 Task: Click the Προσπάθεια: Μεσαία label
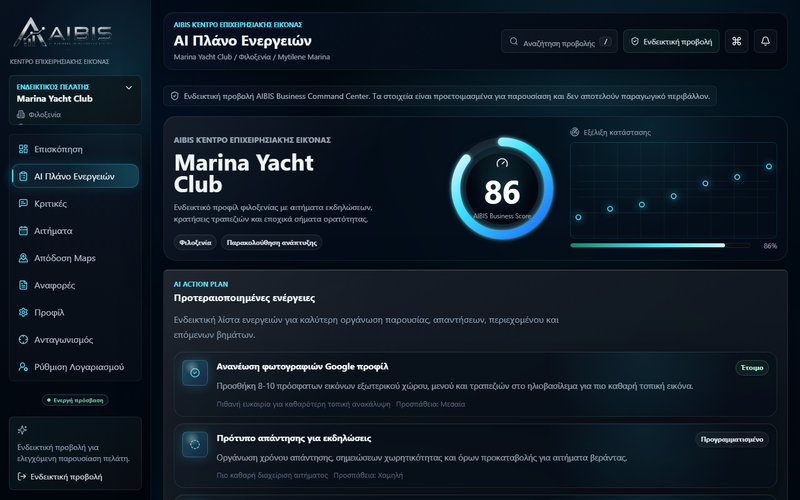(431, 404)
